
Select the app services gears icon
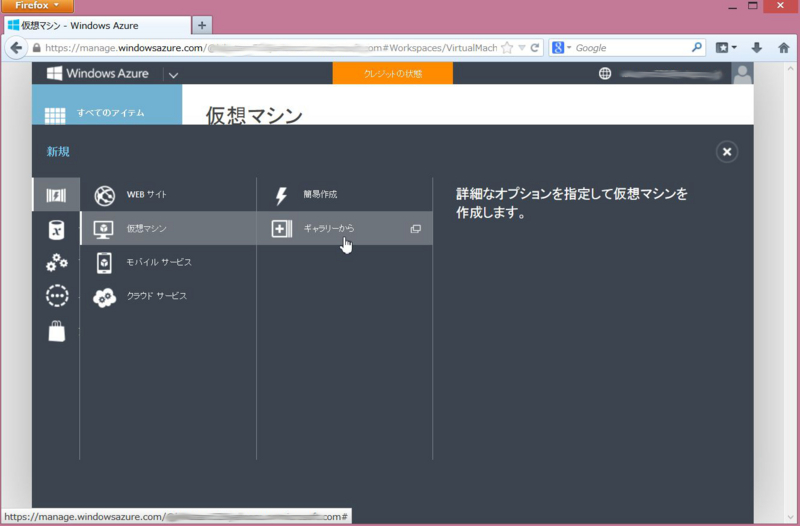pyautogui.click(x=57, y=263)
